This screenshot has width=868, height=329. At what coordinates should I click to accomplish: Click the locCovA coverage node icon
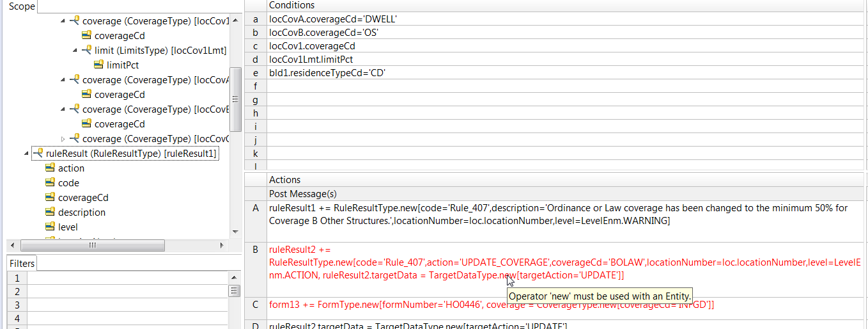[74, 79]
